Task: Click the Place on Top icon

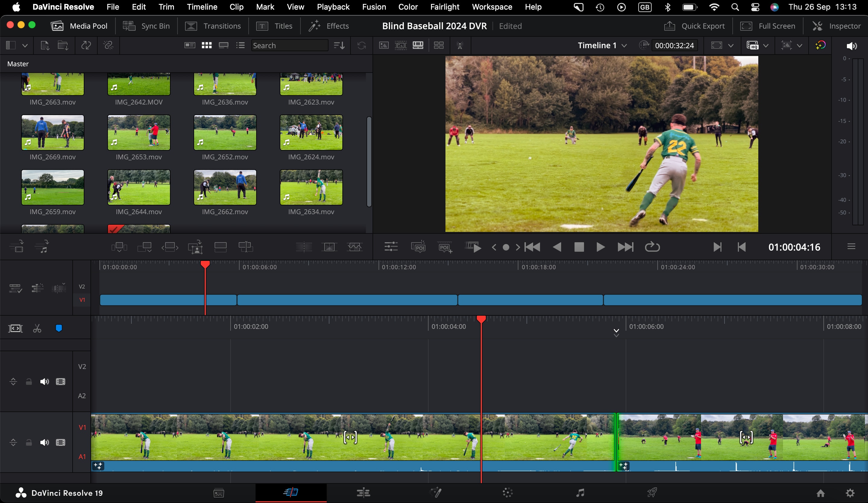Action: pyautogui.click(x=220, y=247)
